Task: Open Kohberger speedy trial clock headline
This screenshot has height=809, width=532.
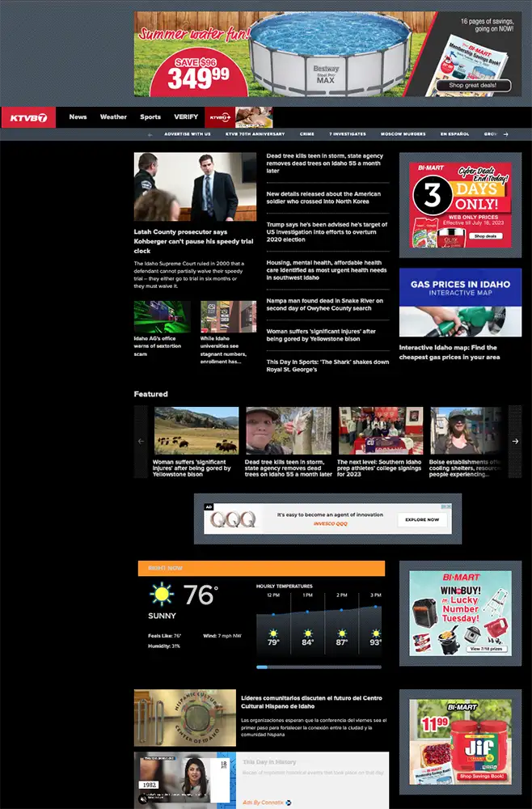Action: click(194, 241)
